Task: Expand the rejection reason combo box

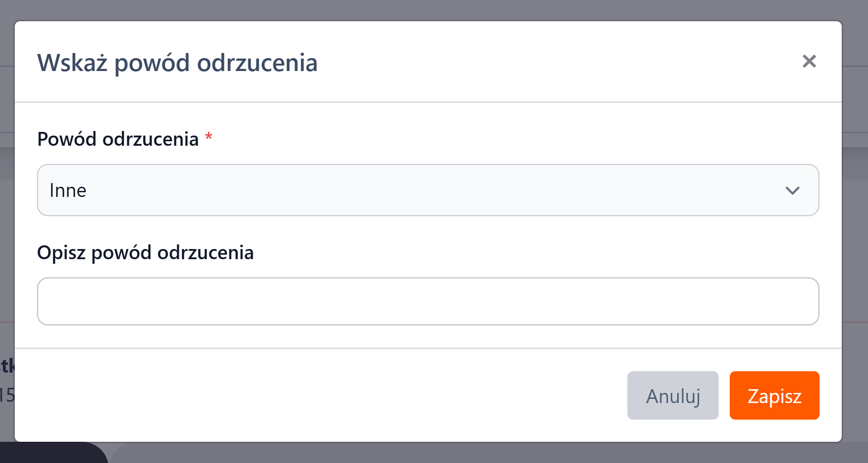Action: [428, 190]
